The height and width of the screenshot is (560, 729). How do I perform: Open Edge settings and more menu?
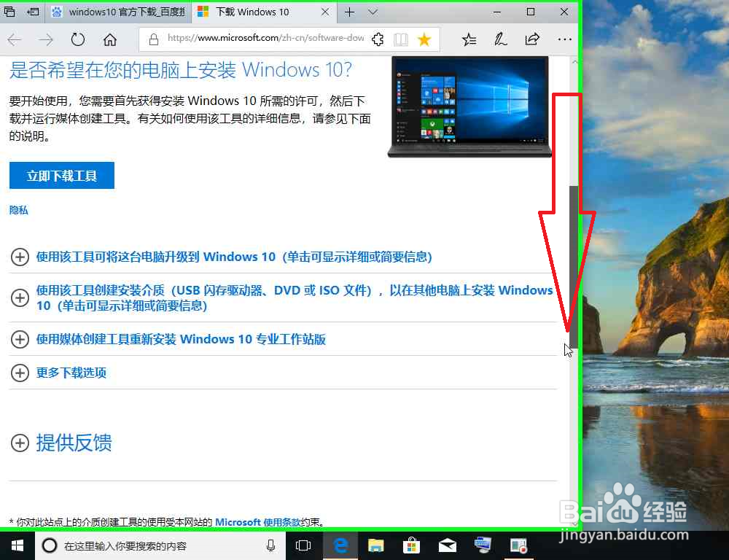(x=564, y=39)
